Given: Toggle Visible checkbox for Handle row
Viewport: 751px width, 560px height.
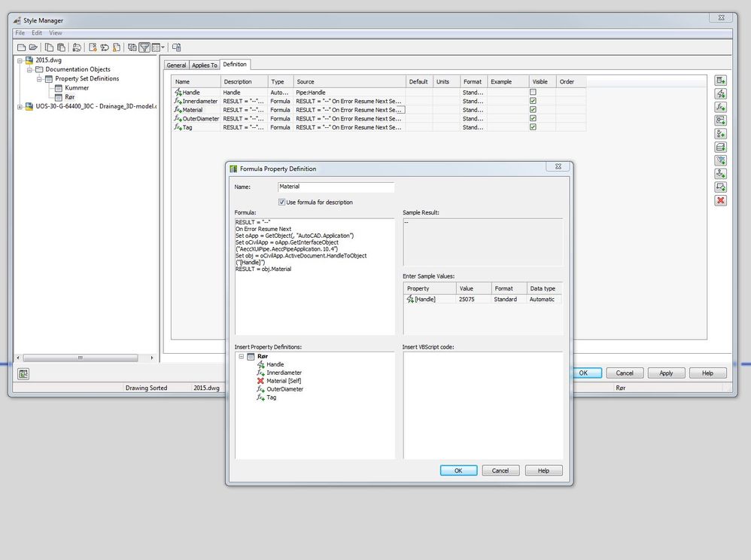Looking at the screenshot, I should coord(533,92).
